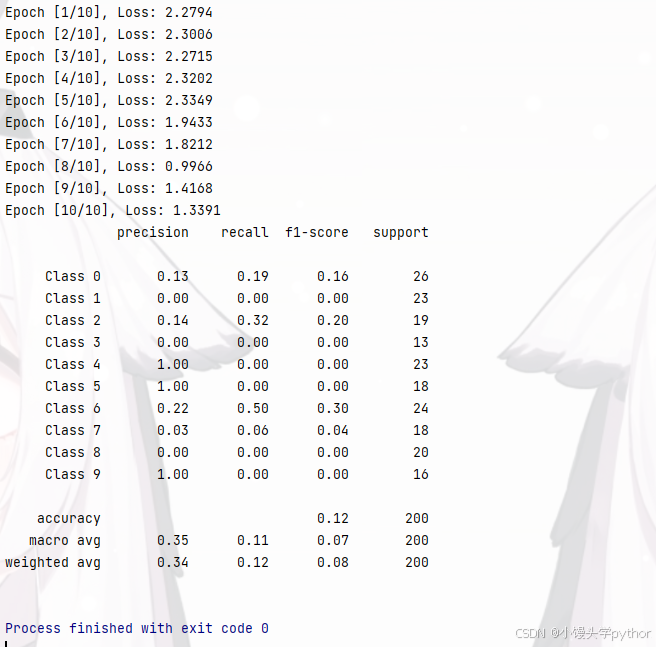This screenshot has height=647, width=656.
Task: Click Class 6 recall value 0.50
Action: 253,408
